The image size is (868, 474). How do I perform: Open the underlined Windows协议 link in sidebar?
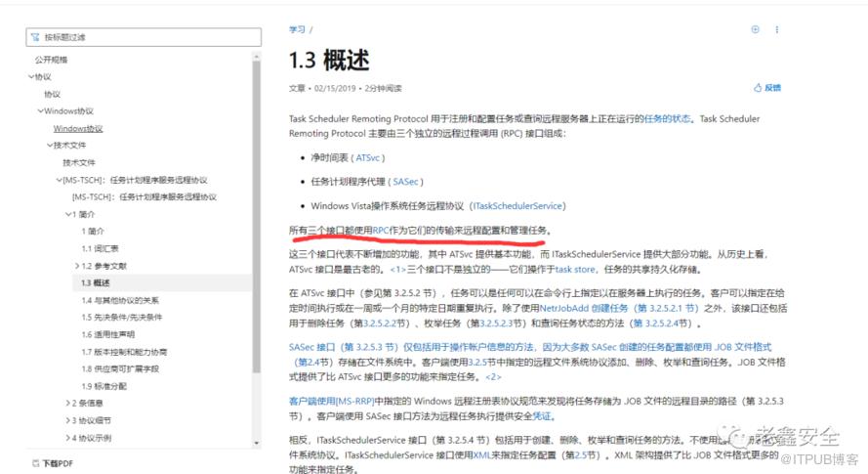pos(78,129)
